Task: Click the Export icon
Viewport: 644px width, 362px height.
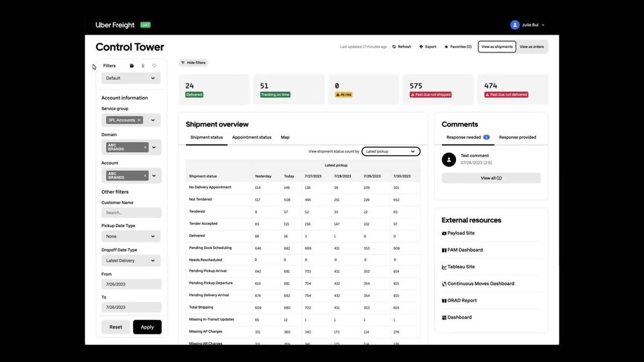Action: 421,47
